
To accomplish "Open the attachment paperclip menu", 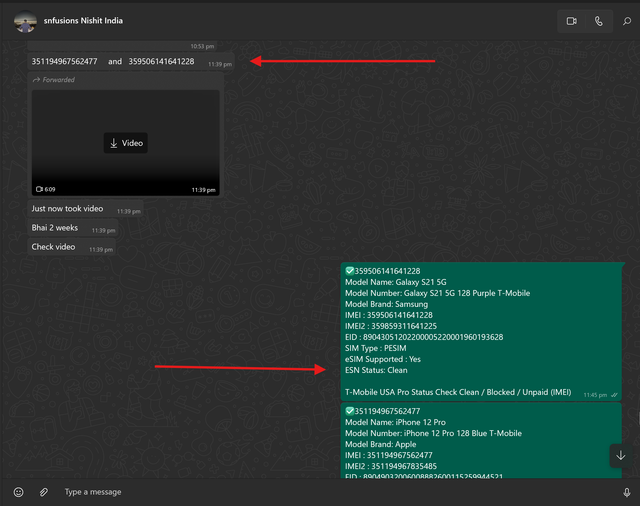I will (44, 492).
